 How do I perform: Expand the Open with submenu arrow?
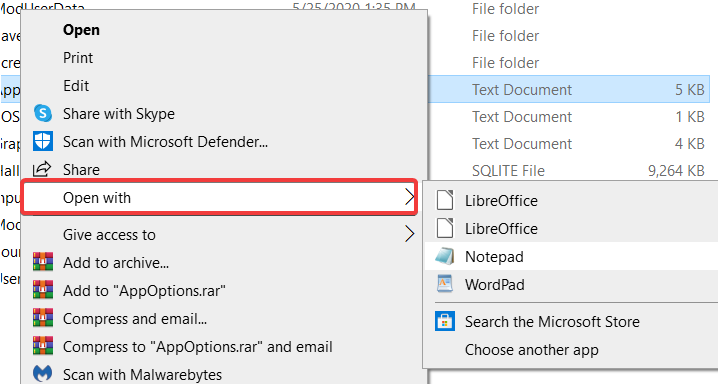tap(410, 197)
